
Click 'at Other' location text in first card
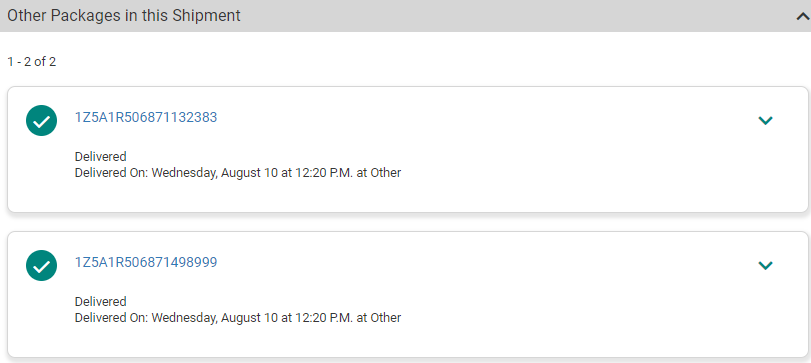click(x=379, y=173)
